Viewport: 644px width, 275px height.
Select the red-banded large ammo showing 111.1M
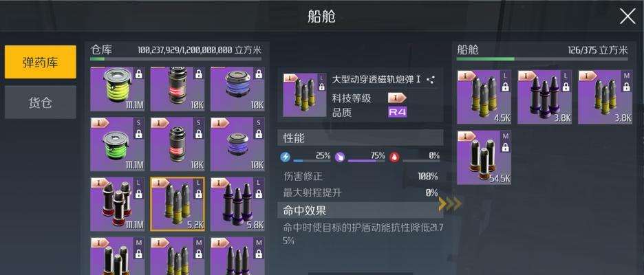[x=118, y=204]
